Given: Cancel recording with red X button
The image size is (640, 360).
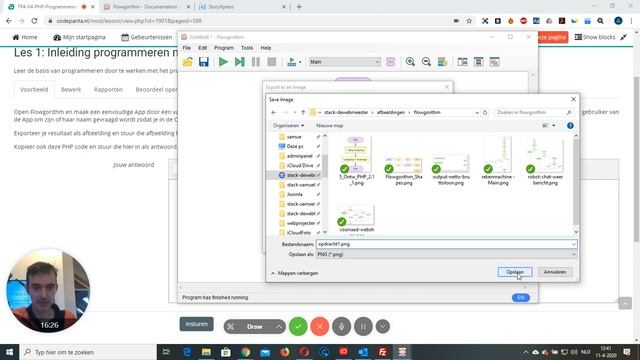Looking at the screenshot, I should [320, 327].
